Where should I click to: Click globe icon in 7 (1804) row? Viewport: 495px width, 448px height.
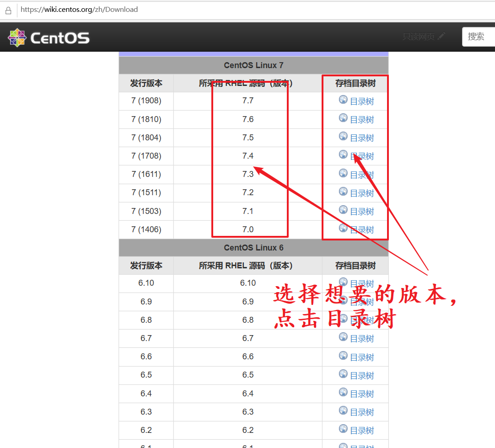343,136
